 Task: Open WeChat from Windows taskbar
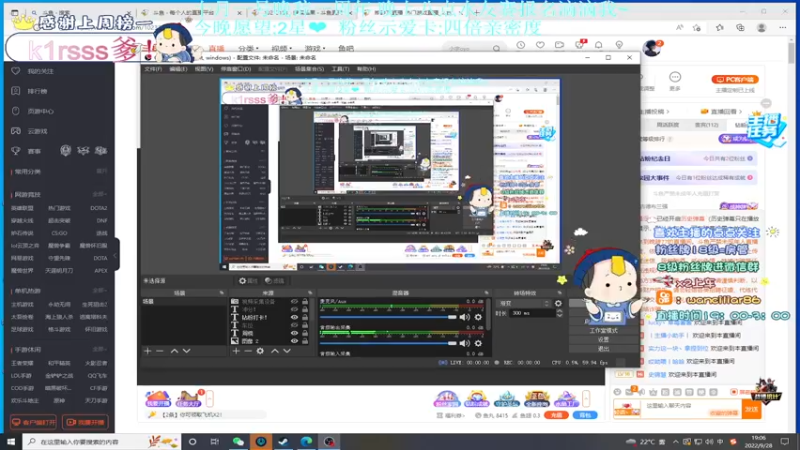[x=238, y=441]
